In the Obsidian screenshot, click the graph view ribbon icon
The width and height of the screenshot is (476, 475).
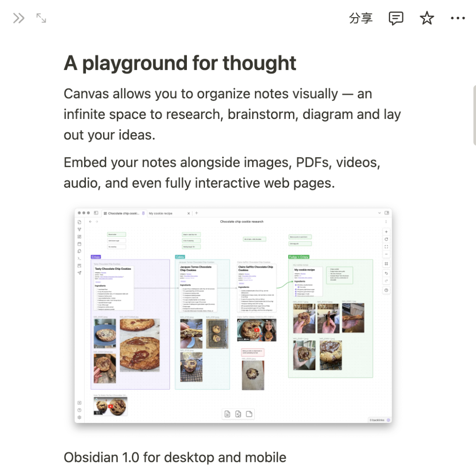[79, 230]
